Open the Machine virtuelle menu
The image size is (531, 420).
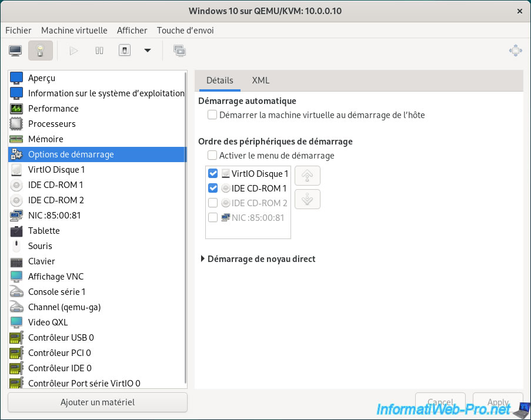(74, 31)
